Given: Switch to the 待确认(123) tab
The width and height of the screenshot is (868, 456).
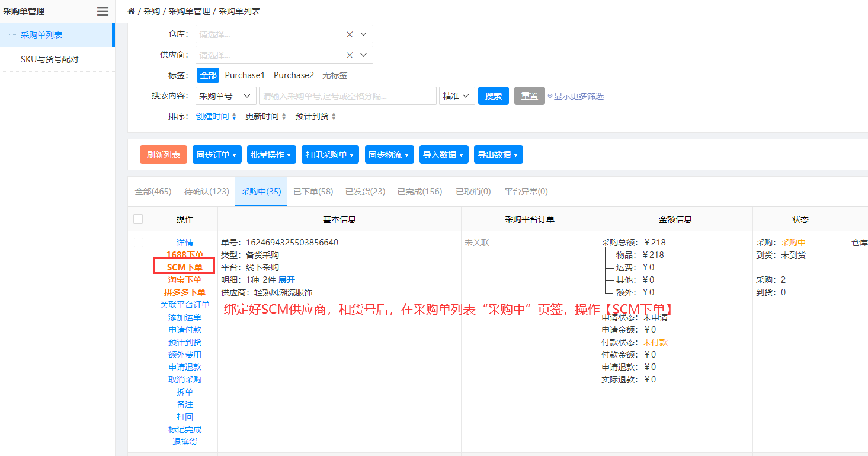Looking at the screenshot, I should click(x=206, y=192).
